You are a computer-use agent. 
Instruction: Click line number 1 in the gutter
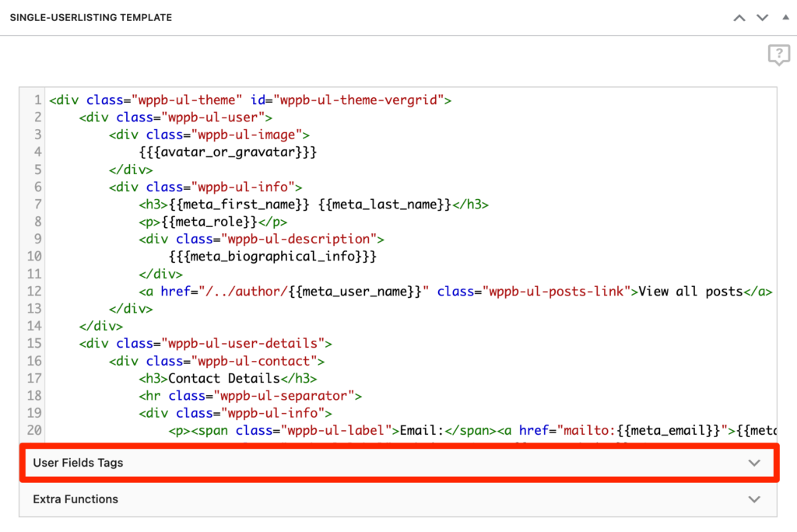[x=37, y=100]
